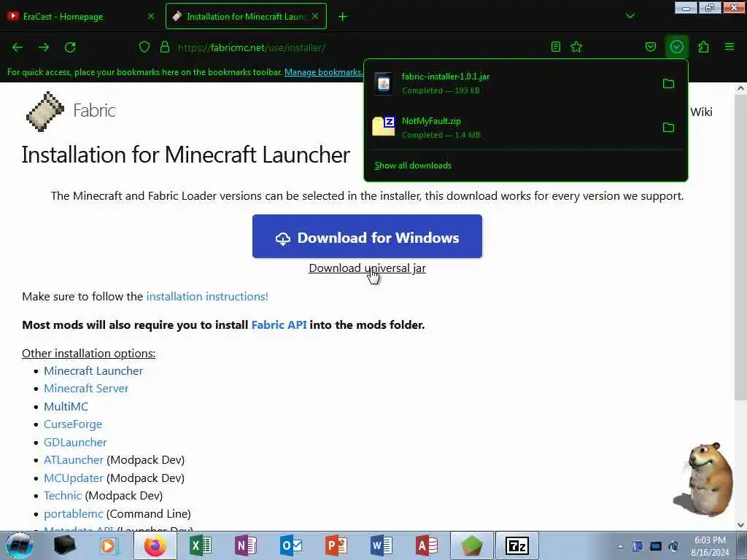This screenshot has height=560, width=747.
Task: Open Firefox from the taskbar
Action: 155,545
